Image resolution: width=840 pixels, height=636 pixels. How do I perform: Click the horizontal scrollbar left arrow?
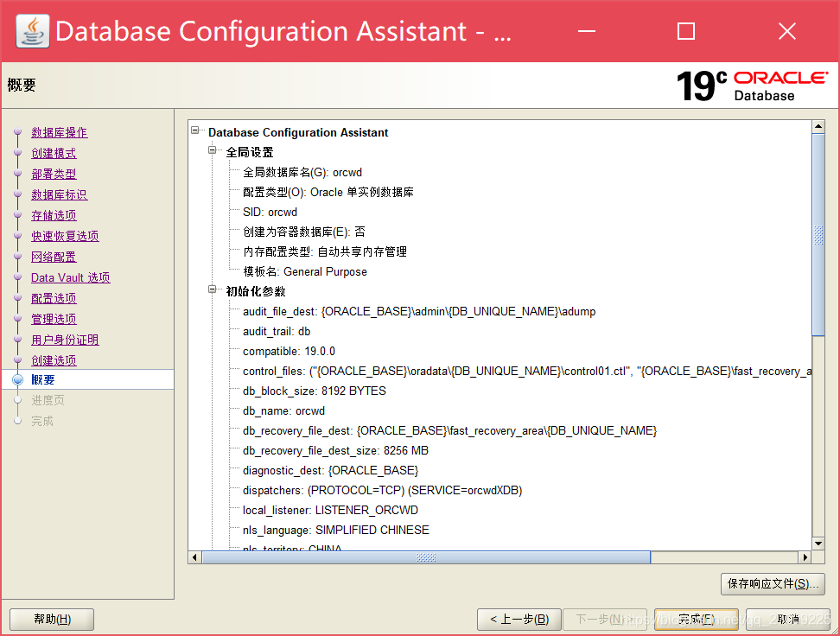(x=194, y=557)
